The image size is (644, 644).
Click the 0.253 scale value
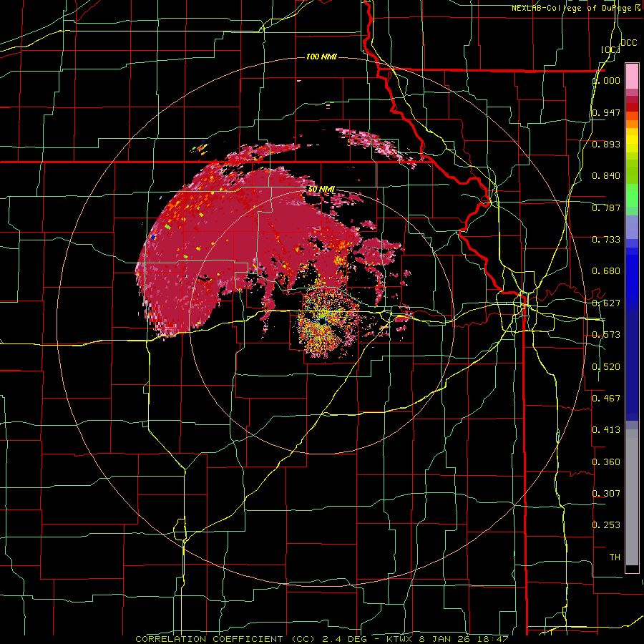tap(606, 525)
